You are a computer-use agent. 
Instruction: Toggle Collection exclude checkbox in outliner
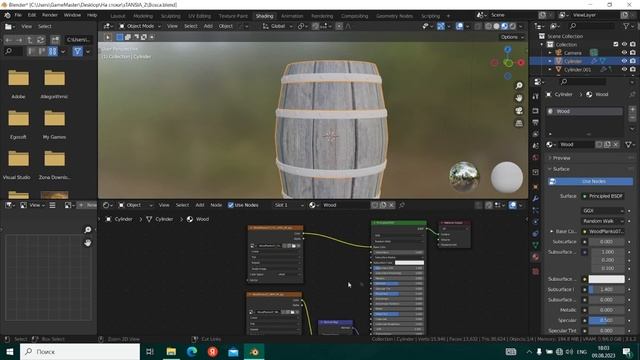[616, 44]
